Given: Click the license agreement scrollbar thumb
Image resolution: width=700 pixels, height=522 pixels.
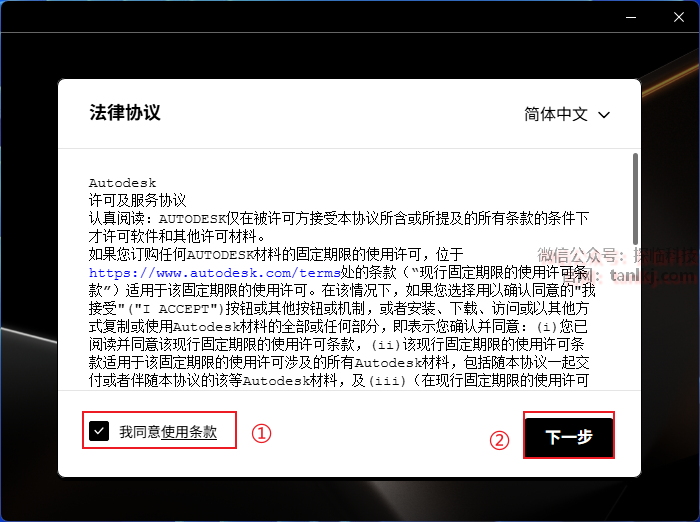Looking at the screenshot, I should pos(635,199).
